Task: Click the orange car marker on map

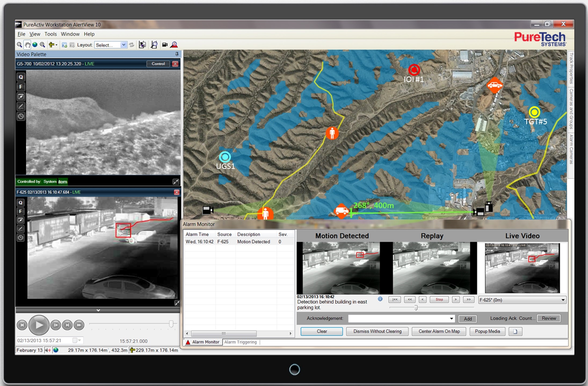Action: pos(495,85)
